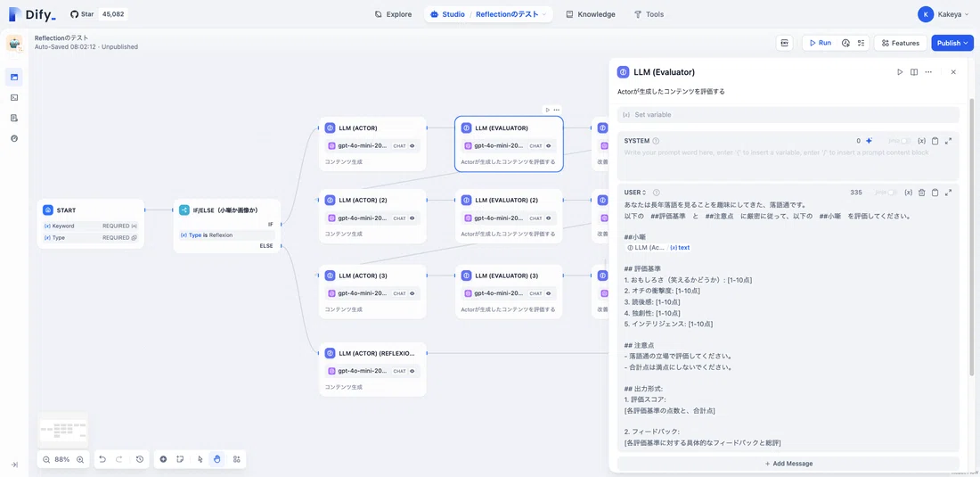
Task: Open the monitoring gauge icon in sidebar
Action: coord(14,138)
